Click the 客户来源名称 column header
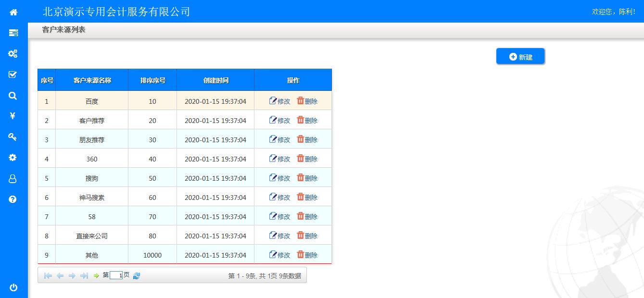The width and height of the screenshot is (644, 298). [92, 80]
